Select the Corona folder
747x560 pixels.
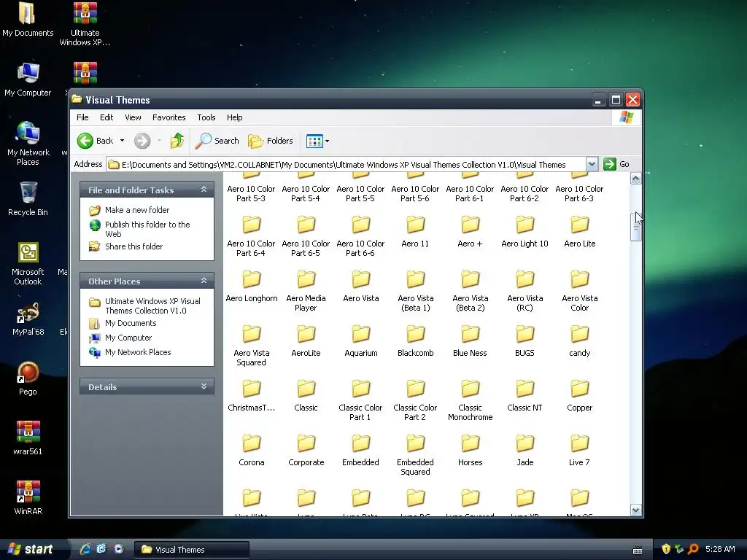click(251, 451)
